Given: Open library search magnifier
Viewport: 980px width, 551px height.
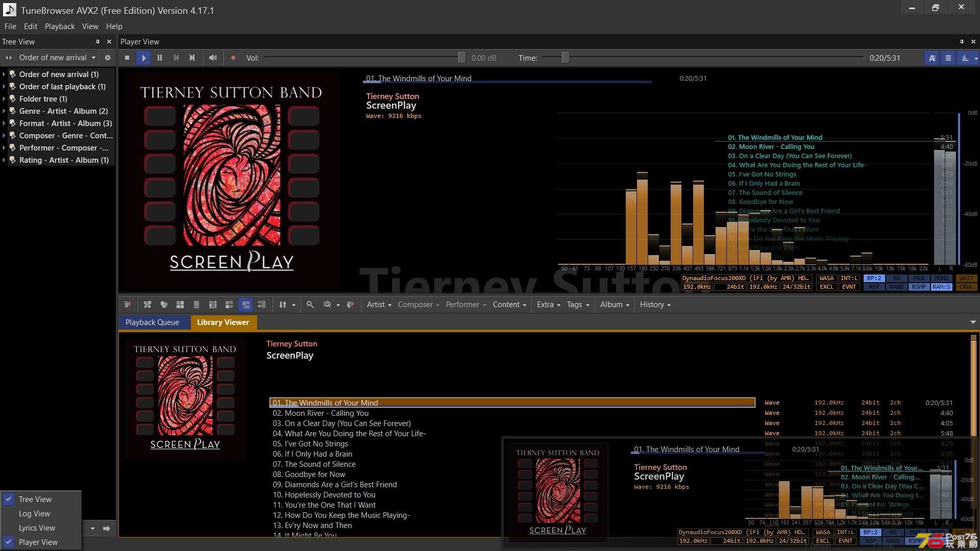Looking at the screenshot, I should (310, 305).
